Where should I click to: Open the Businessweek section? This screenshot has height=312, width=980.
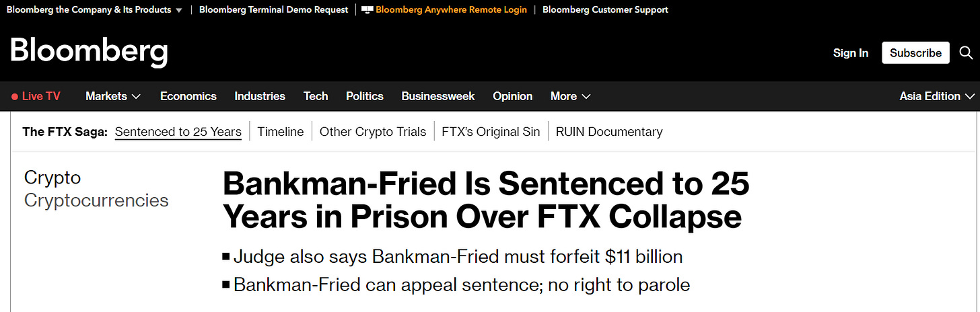coord(438,96)
